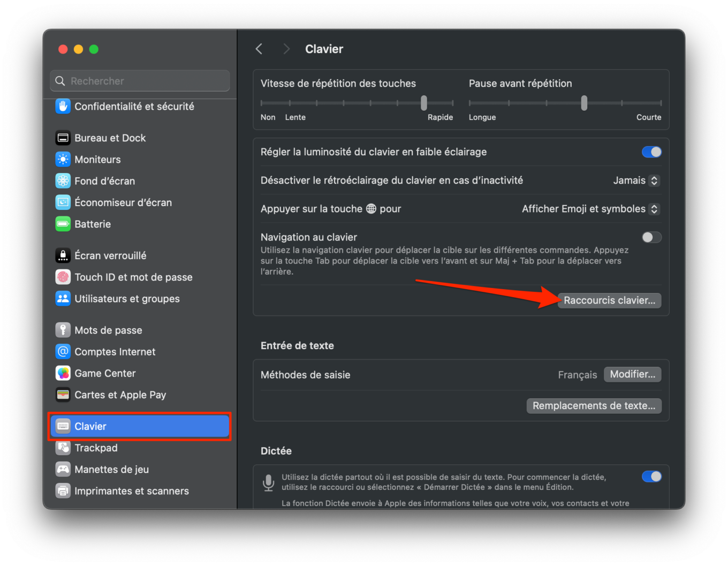Click the Entrée de texte heading
Viewport: 728px width, 566px height.
coord(297,346)
